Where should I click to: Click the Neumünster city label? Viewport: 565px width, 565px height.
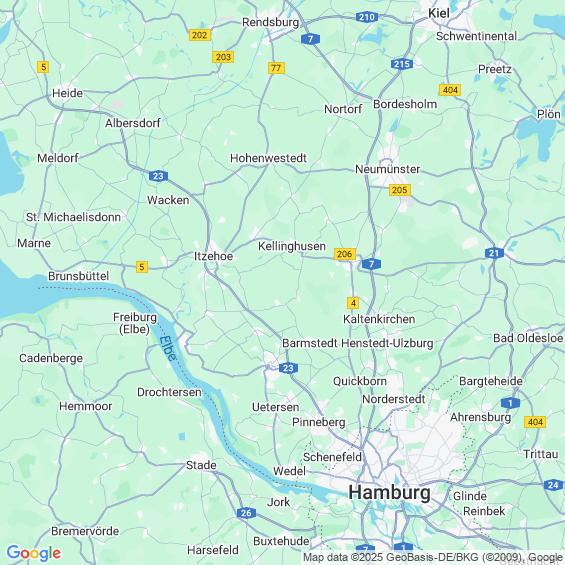pos(387,169)
